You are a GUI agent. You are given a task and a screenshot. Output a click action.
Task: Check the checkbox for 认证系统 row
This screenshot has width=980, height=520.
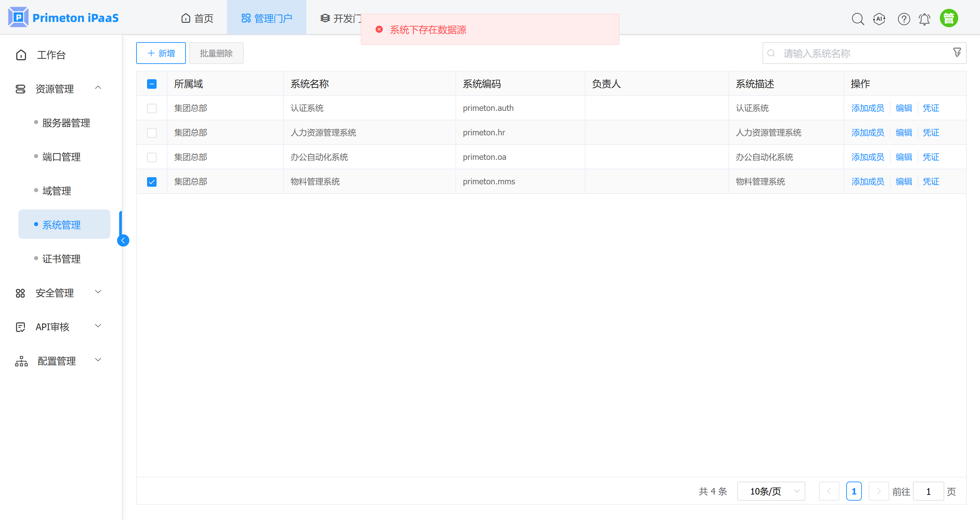(x=152, y=108)
